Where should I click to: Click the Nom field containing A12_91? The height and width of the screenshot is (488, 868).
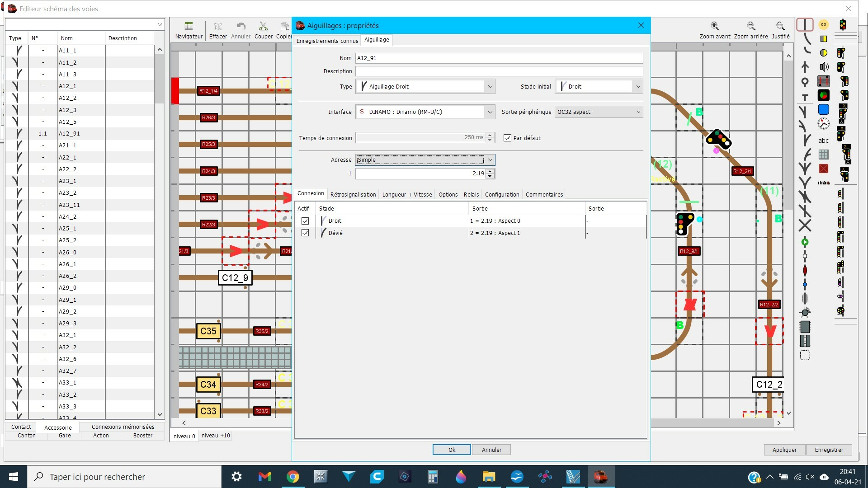tap(499, 58)
